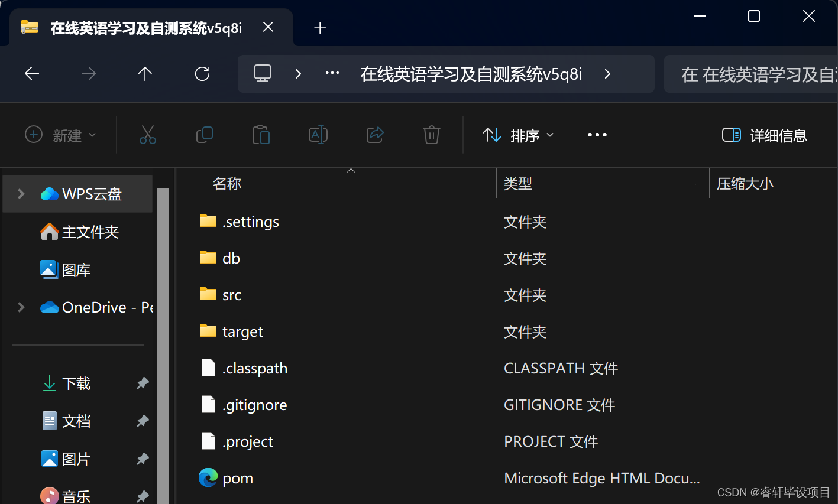The height and width of the screenshot is (504, 838).
Task: Go up one folder level
Action: pyautogui.click(x=145, y=74)
